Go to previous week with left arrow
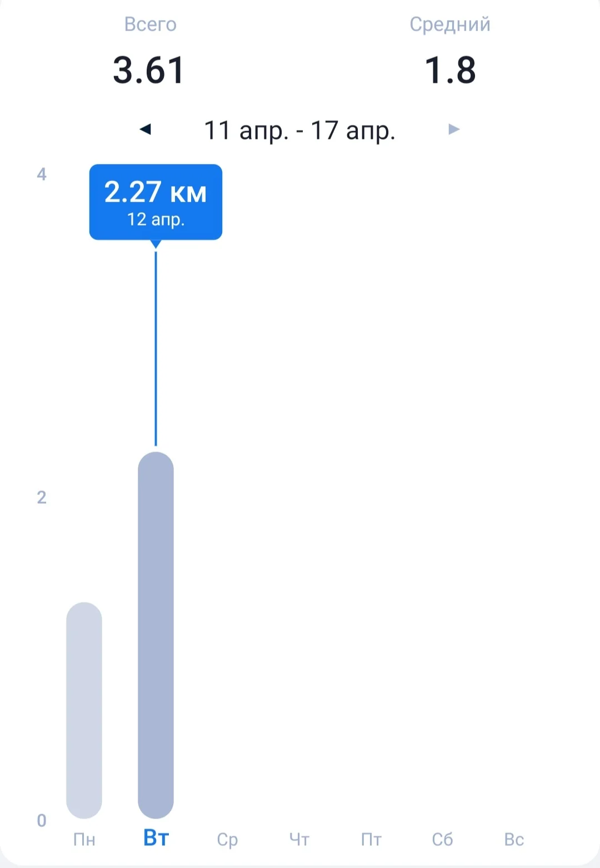 pos(146,129)
